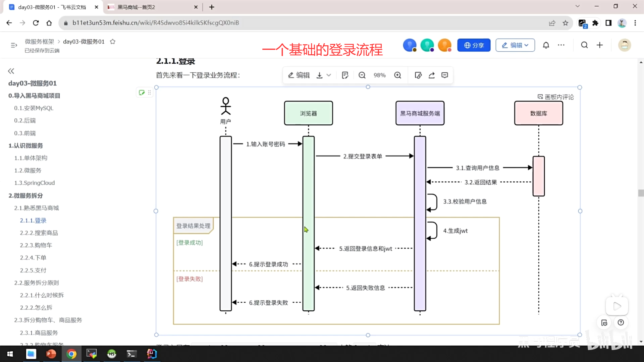Click the 98% zoom level indicator
Image resolution: width=644 pixels, height=362 pixels.
tap(379, 75)
